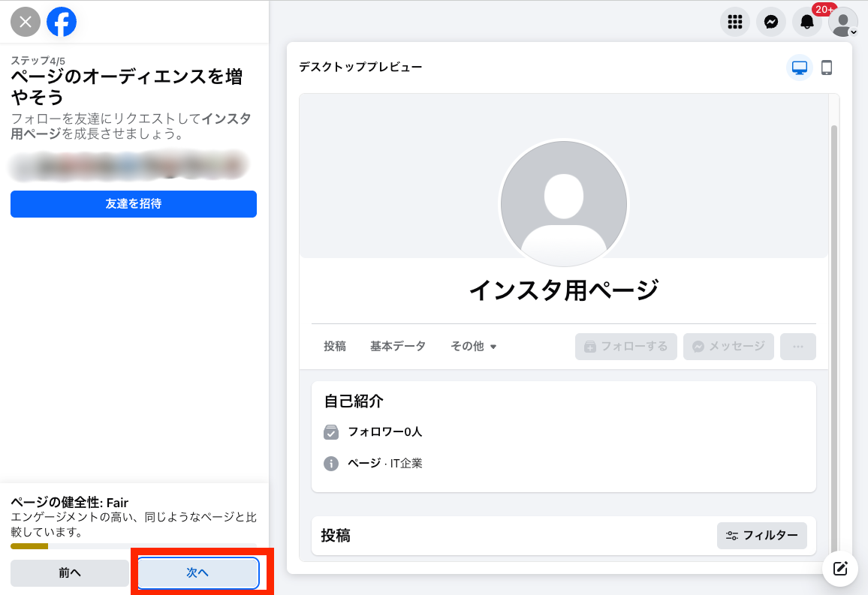This screenshot has height=595, width=868.
Task: Switch preview to desktop view
Action: (x=799, y=67)
